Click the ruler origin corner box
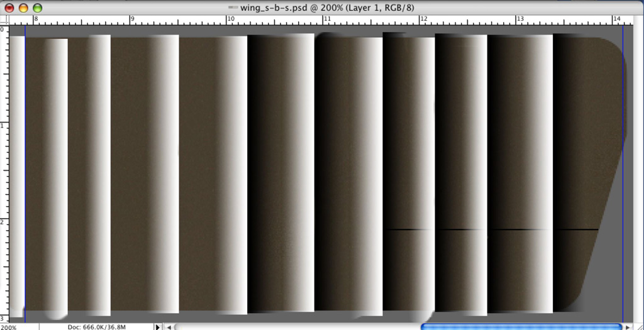 point(4,19)
